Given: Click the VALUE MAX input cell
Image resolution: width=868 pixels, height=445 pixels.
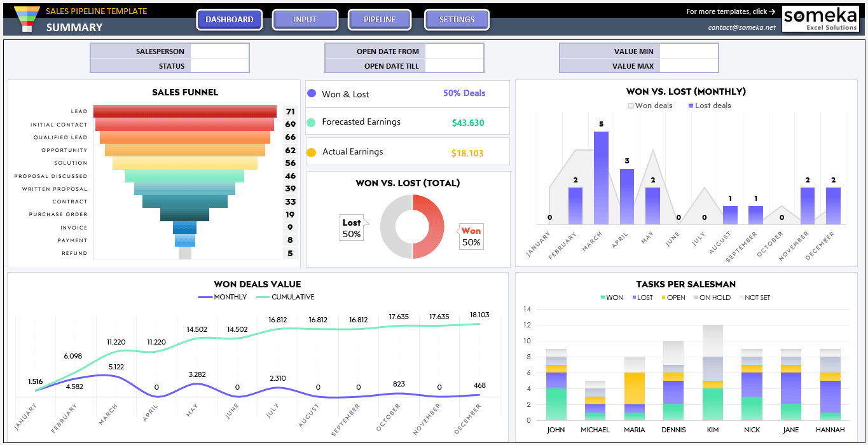Looking at the screenshot, I should coord(689,65).
